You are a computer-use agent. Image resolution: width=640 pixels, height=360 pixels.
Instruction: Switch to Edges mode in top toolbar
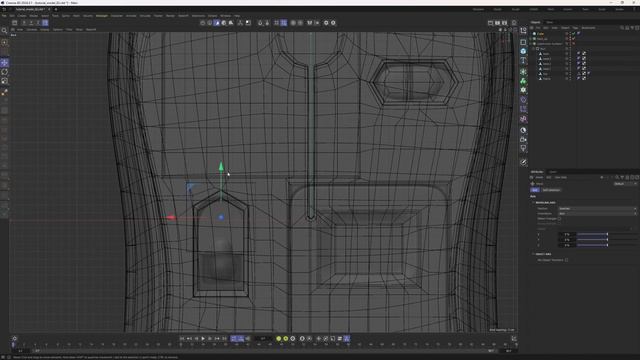click(x=210, y=23)
